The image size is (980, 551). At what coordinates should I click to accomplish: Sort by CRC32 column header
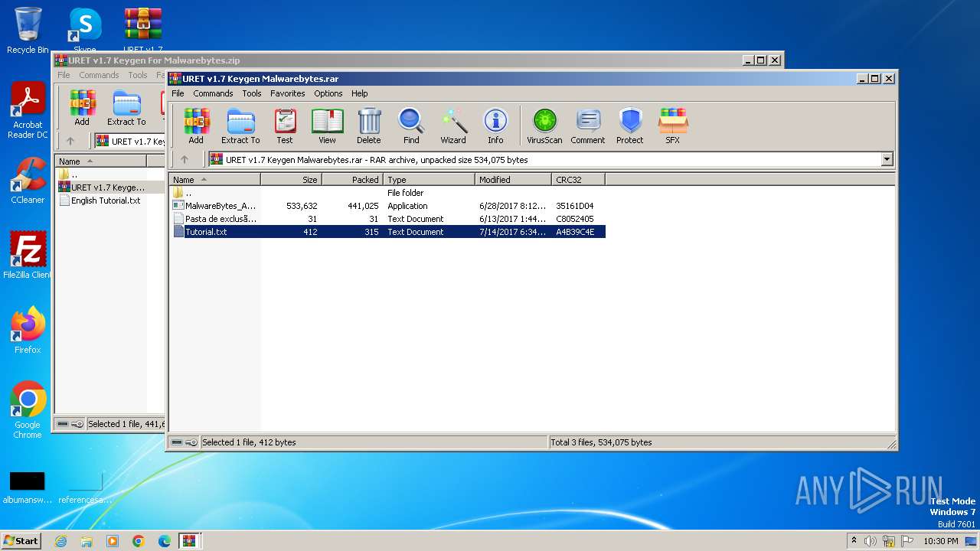click(578, 180)
